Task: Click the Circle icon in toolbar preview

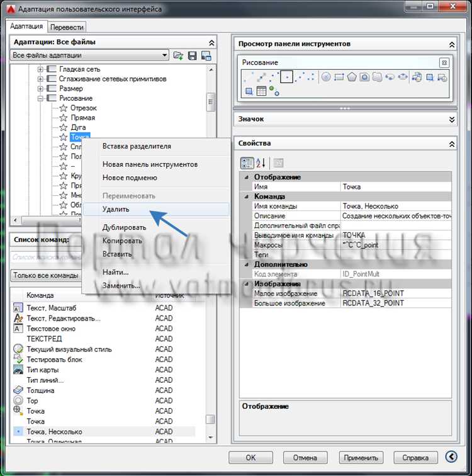Action: coord(326,77)
